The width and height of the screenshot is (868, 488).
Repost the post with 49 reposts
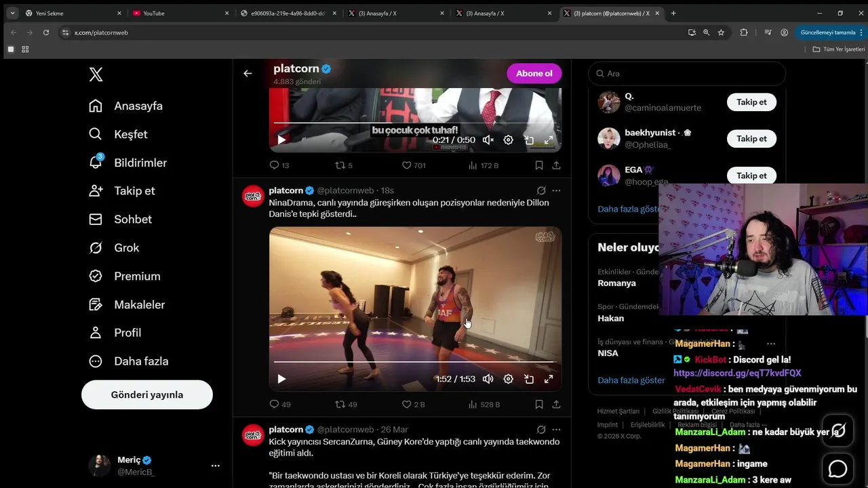[x=346, y=405]
